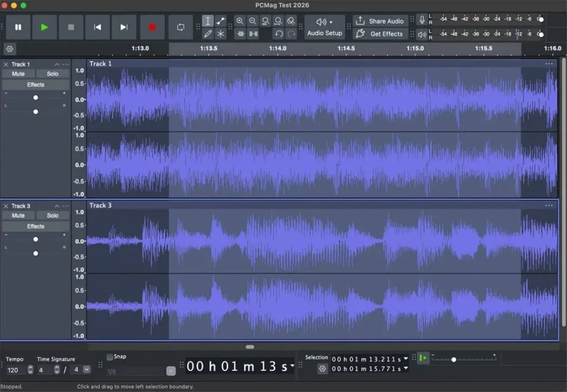
Task: Select the Selection (I-beam) tool
Action: tap(208, 21)
